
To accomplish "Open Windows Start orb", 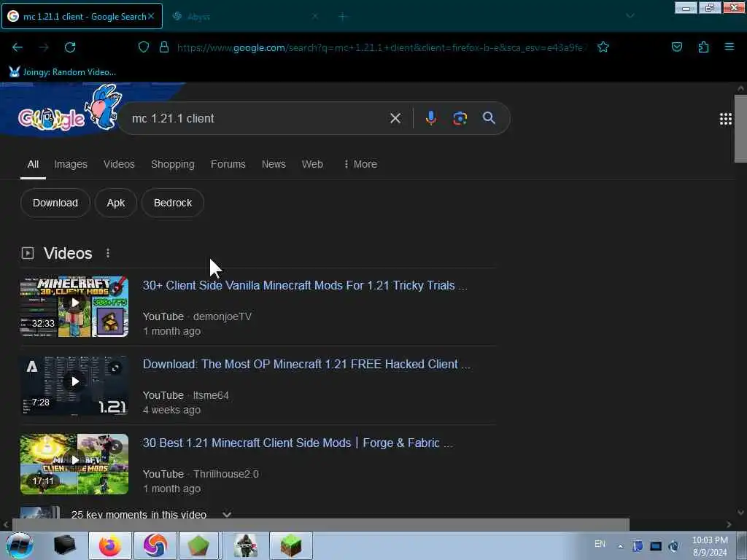I will [x=19, y=545].
